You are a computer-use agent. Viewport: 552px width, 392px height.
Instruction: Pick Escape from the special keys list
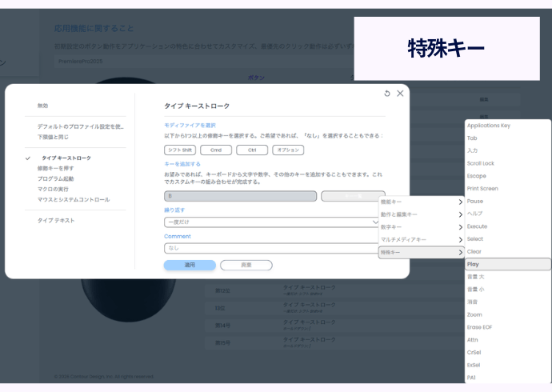click(x=508, y=176)
